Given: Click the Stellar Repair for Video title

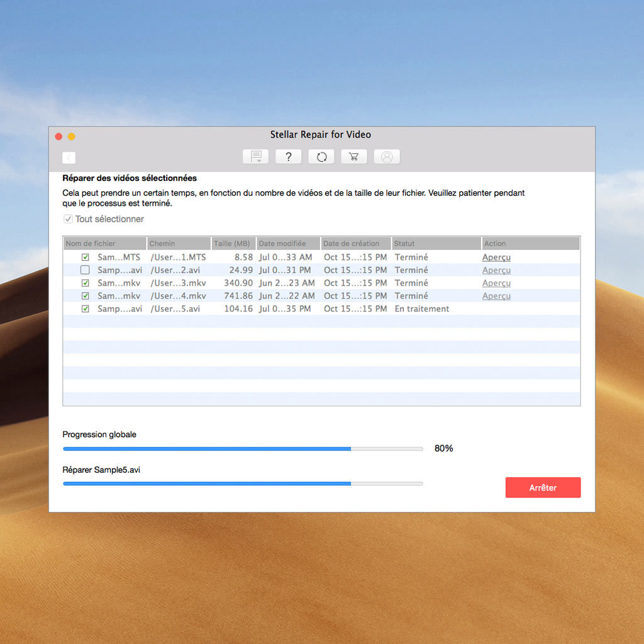Looking at the screenshot, I should 320,135.
